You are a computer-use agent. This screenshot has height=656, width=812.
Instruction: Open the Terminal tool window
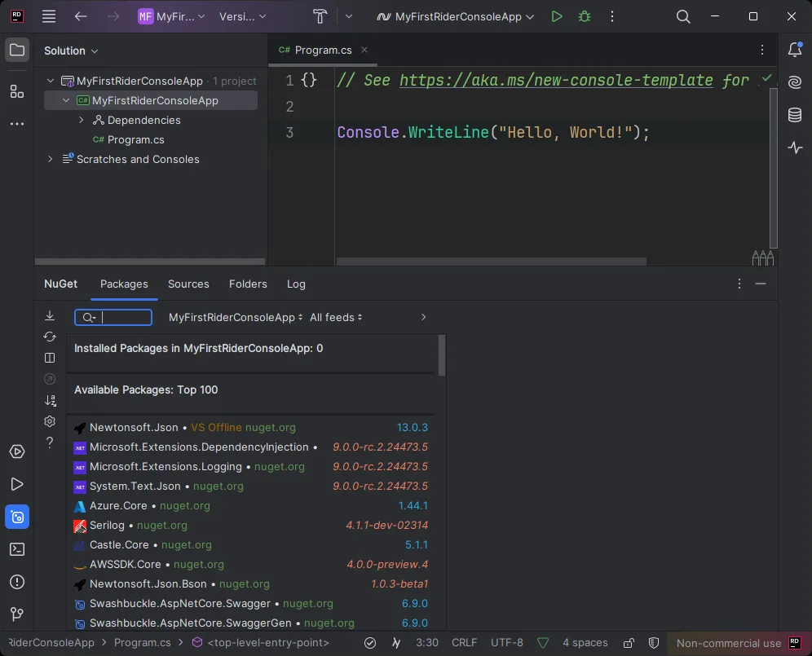(17, 549)
